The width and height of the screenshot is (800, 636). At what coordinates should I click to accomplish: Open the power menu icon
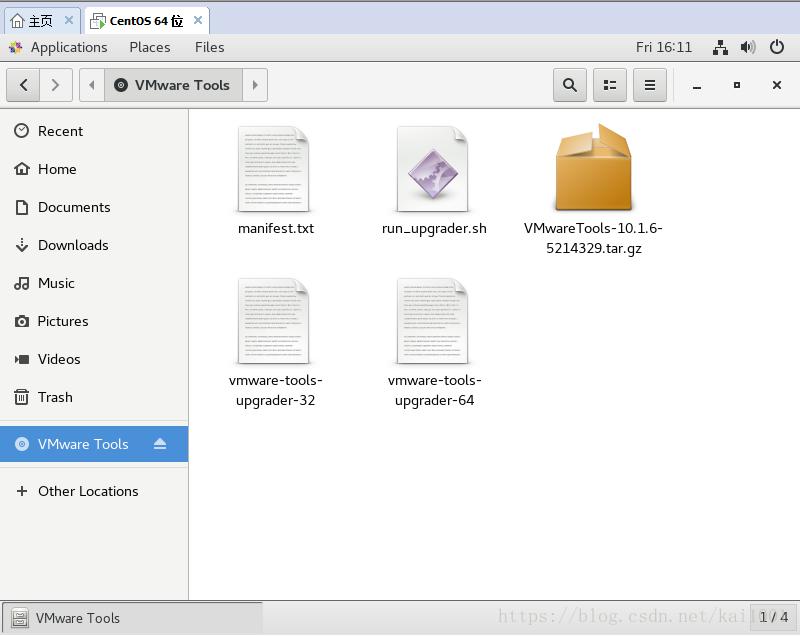777,47
